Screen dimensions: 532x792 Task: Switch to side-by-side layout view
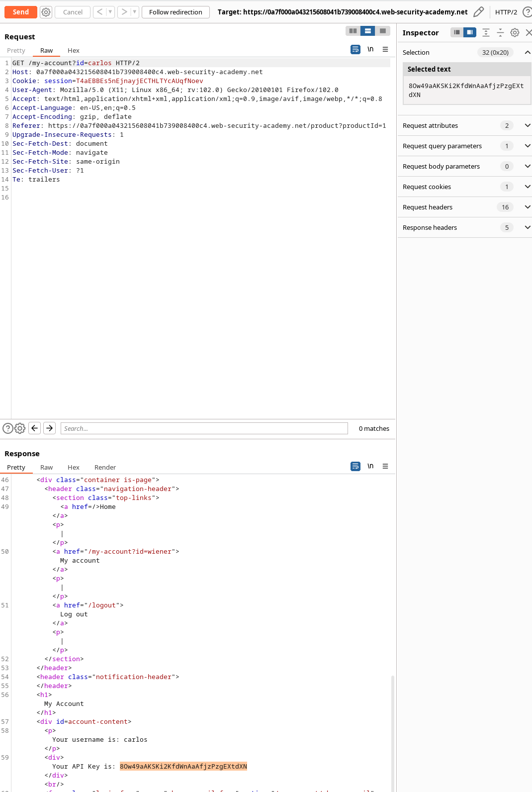pyautogui.click(x=353, y=31)
